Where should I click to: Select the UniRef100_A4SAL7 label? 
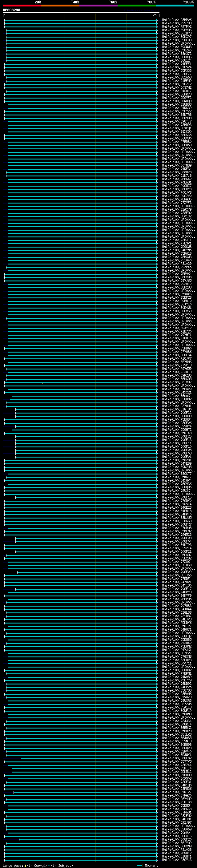click(x=176, y=91)
